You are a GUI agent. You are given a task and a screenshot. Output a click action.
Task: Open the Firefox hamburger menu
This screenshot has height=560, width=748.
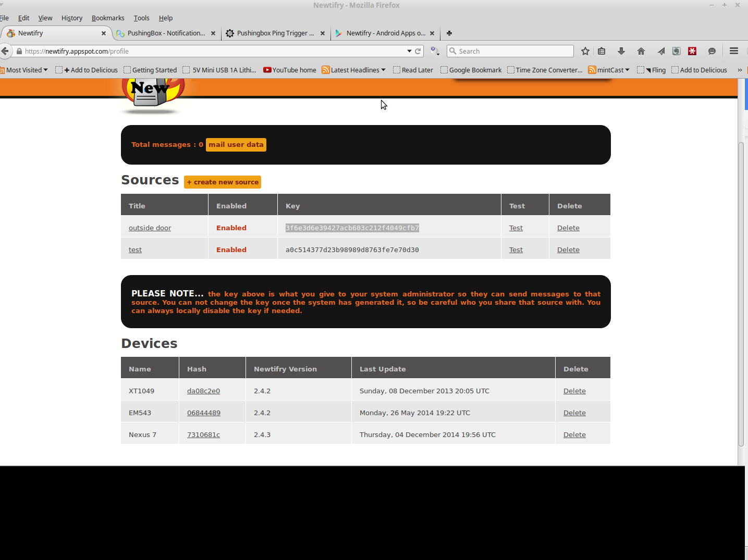coord(734,51)
